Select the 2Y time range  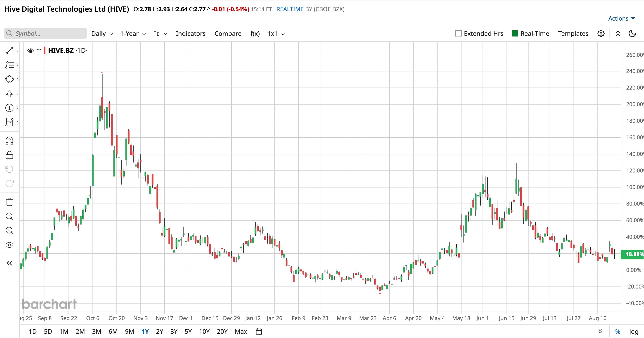tap(160, 332)
